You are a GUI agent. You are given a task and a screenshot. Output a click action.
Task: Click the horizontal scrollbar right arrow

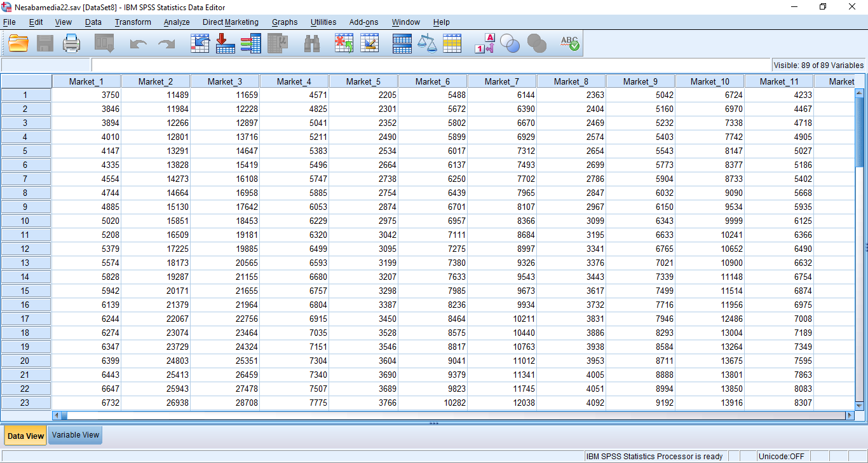(x=850, y=415)
